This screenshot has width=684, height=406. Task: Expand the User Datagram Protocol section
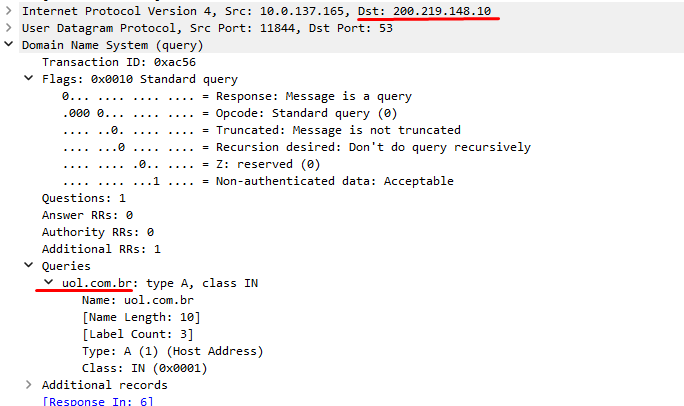(x=8, y=28)
